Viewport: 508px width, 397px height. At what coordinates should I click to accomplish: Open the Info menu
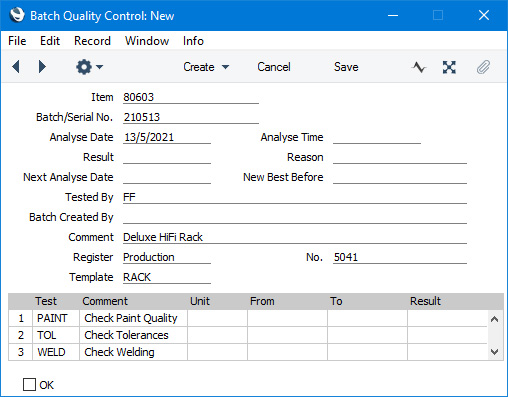tap(193, 41)
